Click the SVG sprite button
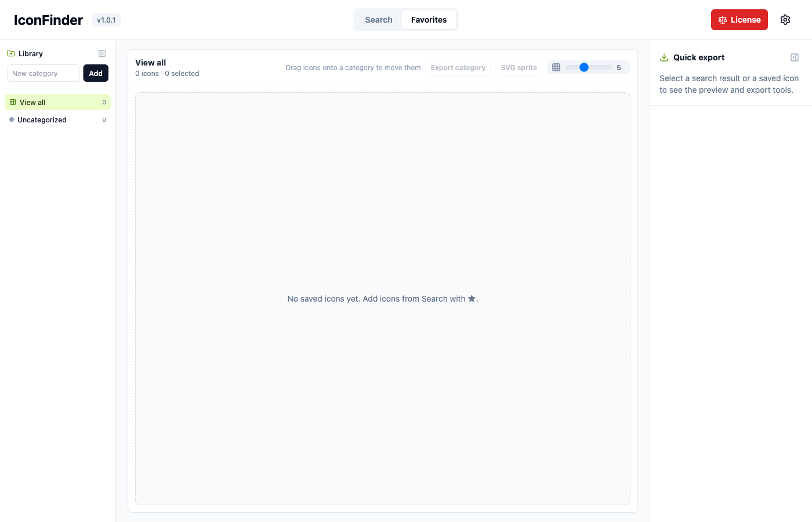Viewport: 812px width, 522px height. [x=519, y=67]
